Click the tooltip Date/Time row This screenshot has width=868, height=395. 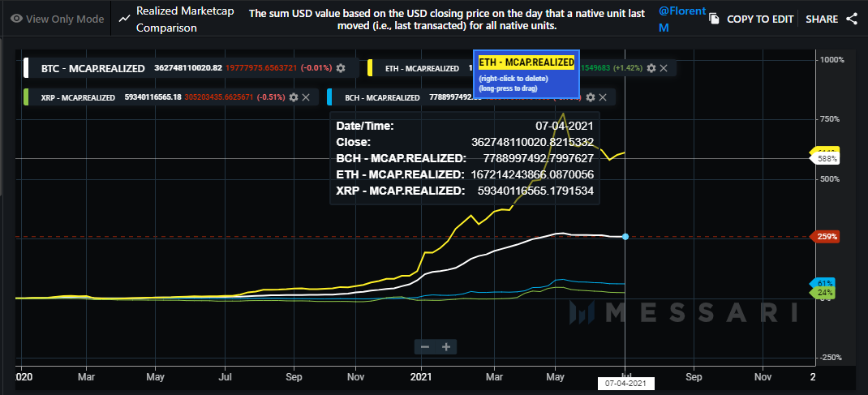(x=465, y=126)
